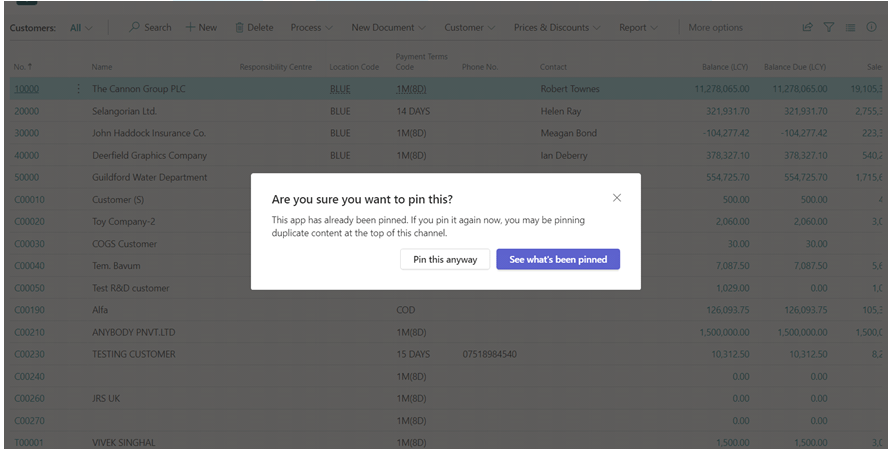
Task: Click the Balance Due (LCY) column header
Action: tap(795, 67)
